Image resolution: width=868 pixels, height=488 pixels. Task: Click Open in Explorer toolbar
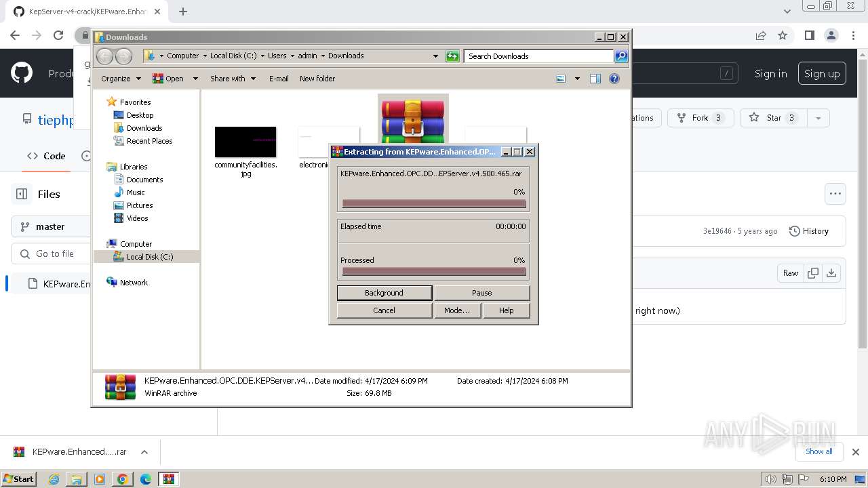(168, 79)
